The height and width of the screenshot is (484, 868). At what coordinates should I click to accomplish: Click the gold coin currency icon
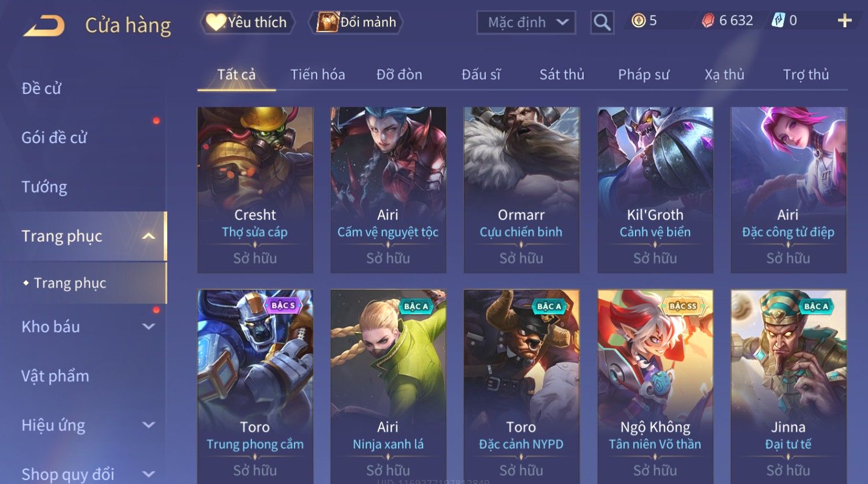coord(638,21)
